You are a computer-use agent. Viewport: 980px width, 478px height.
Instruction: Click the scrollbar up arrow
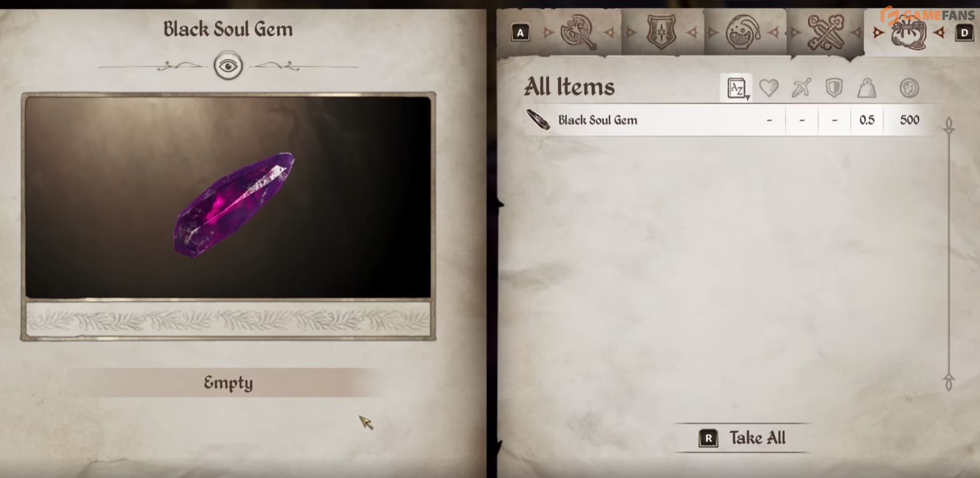coord(949,125)
